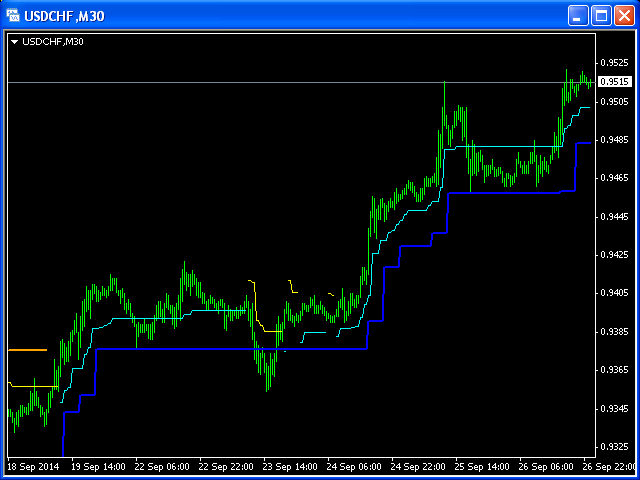Click the 0.9465 price level label

click(614, 178)
